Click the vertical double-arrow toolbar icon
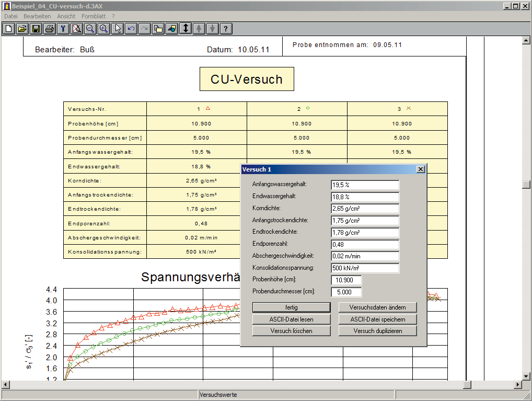This screenshot has width=532, height=401. pos(186,29)
